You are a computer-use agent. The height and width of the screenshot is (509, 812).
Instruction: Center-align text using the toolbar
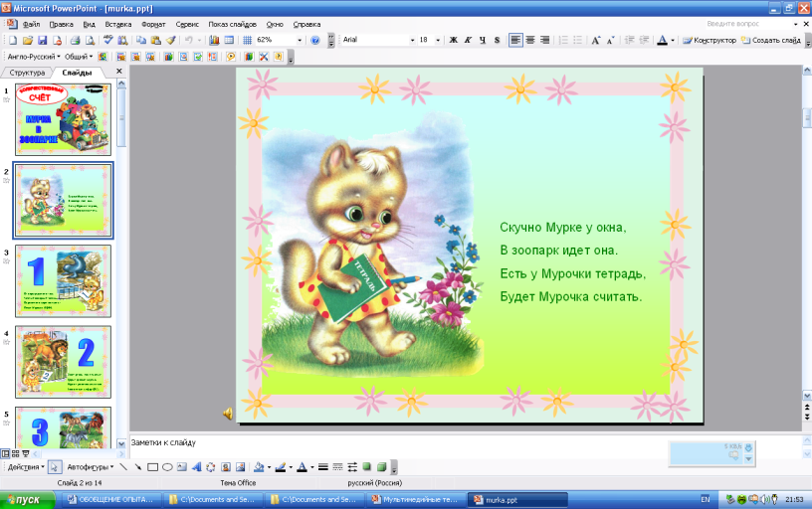(530, 41)
